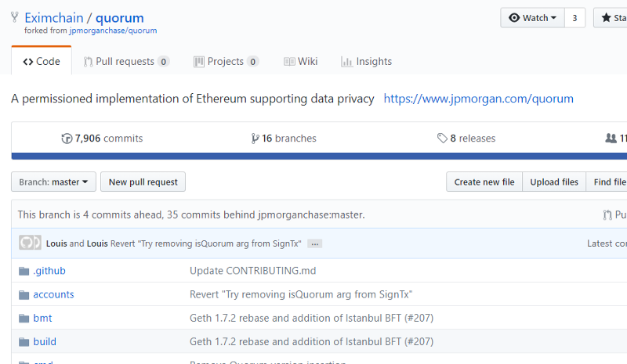Expand the Branch: master selector

tap(54, 182)
